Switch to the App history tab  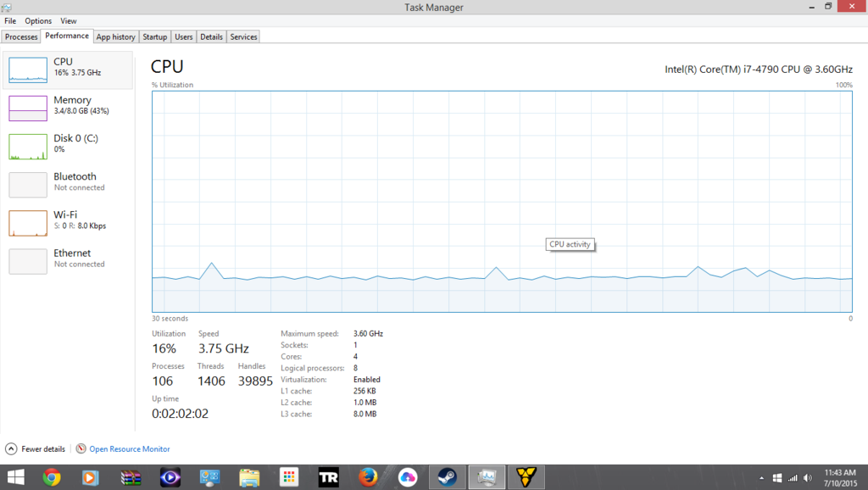pos(115,37)
